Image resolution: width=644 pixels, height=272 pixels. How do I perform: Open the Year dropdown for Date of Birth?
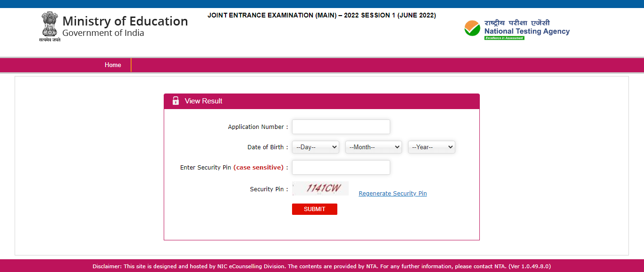coord(432,147)
